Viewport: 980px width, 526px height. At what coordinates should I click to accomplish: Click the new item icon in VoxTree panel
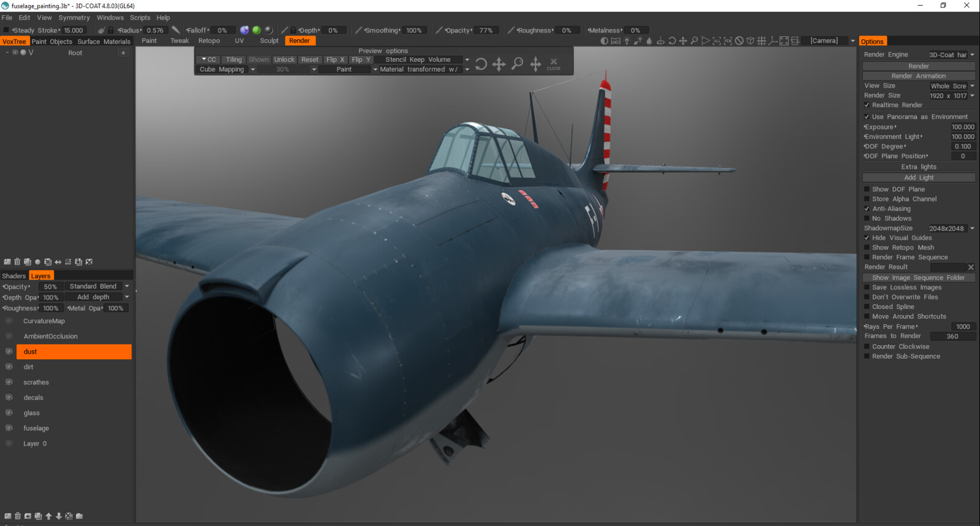[7, 262]
